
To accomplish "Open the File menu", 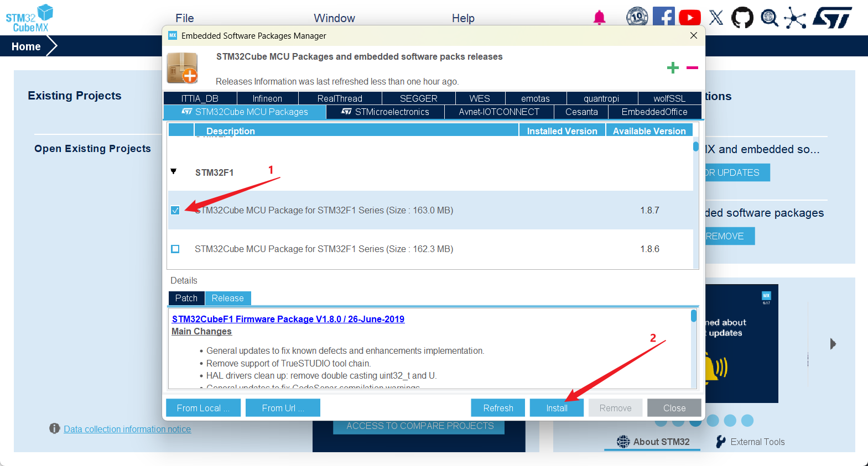I will click(x=185, y=18).
